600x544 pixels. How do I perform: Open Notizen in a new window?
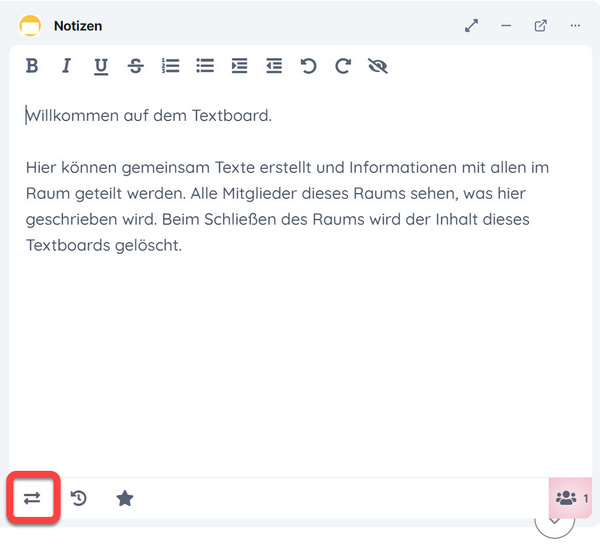point(540,26)
